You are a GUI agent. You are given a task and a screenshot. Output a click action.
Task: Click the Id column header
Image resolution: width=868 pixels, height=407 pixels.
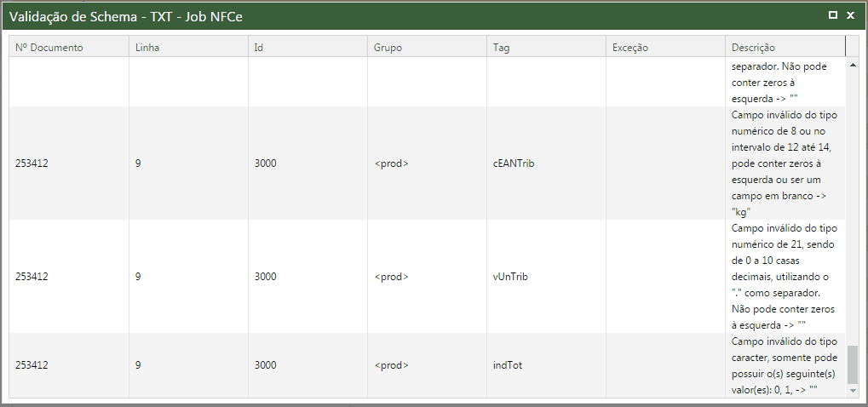pos(259,48)
